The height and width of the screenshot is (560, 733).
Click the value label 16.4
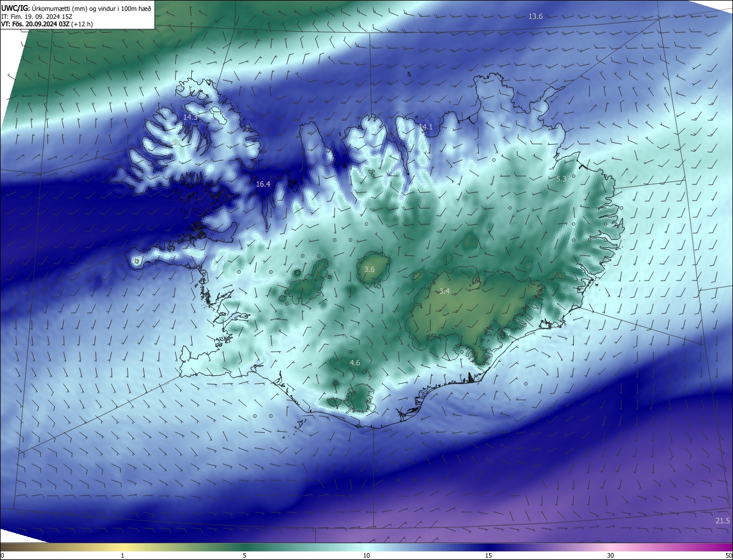coord(263,184)
